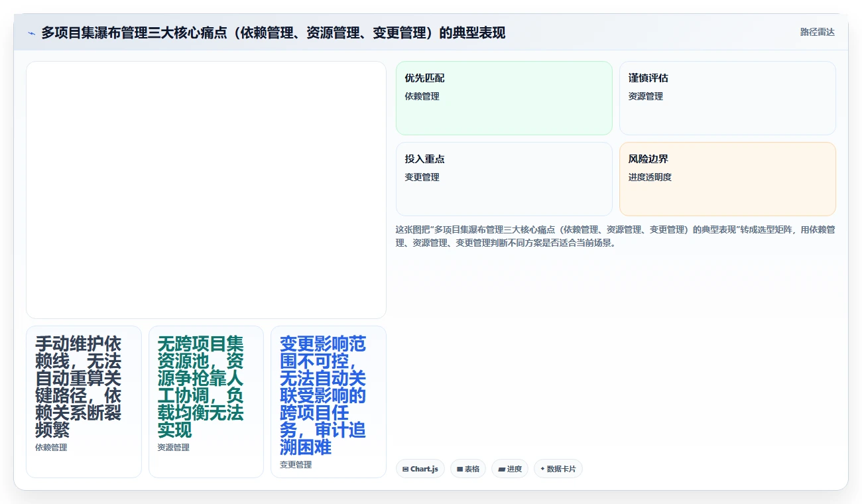Click the 路径雷达 label in header
Screen dimensions: 862x504
(x=818, y=32)
